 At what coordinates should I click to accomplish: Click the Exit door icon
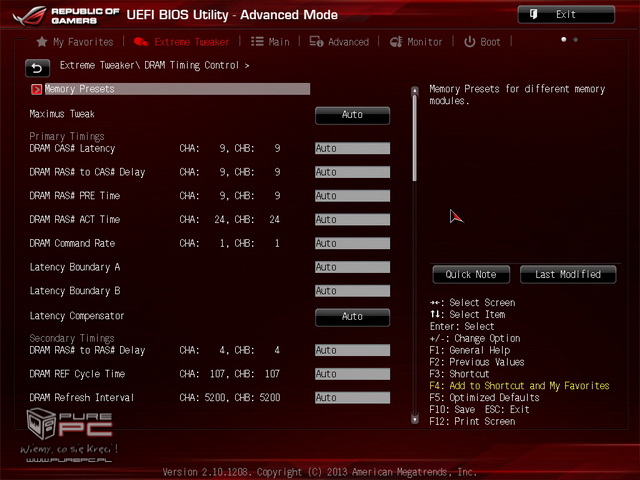pos(533,15)
